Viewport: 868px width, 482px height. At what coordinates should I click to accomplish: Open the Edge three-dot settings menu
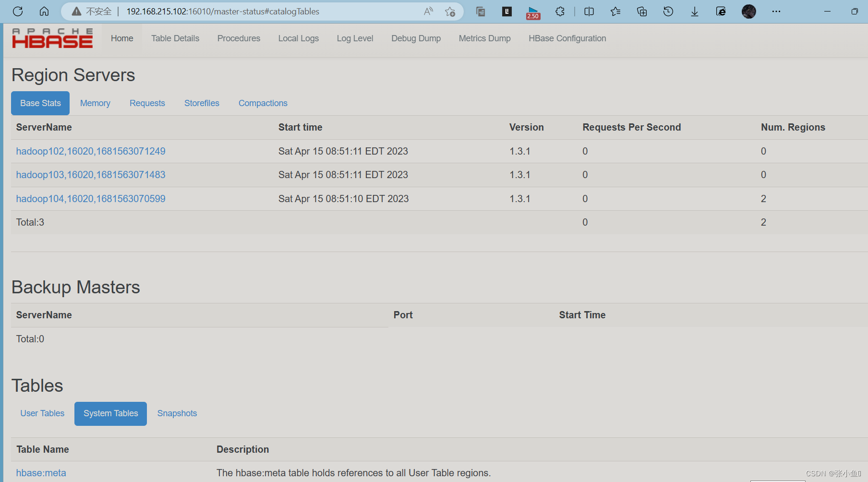[x=776, y=11]
